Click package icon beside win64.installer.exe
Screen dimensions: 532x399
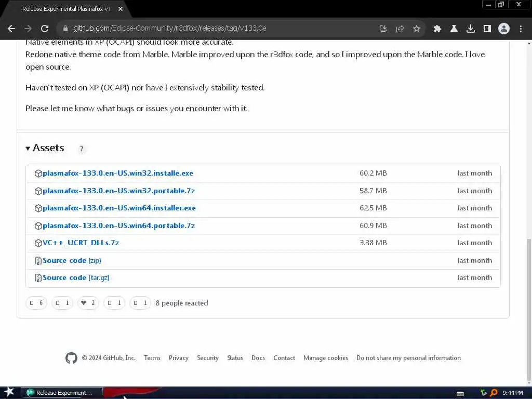pos(38,208)
